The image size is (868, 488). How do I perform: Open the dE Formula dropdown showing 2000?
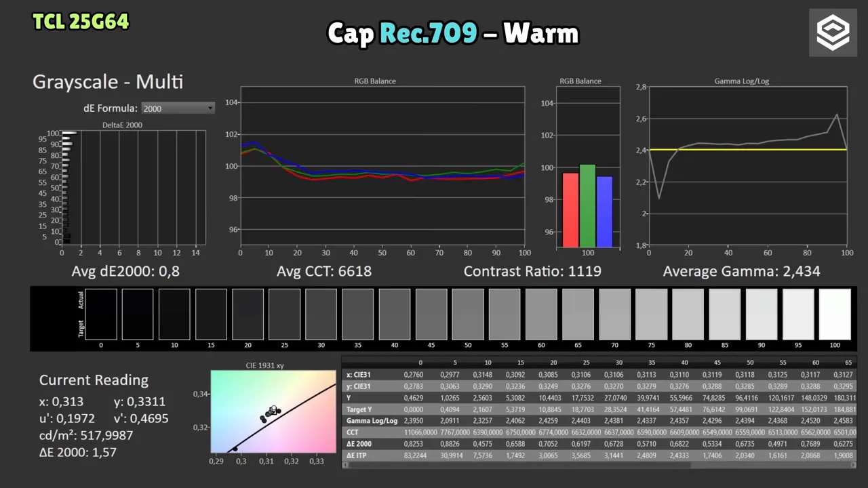178,108
